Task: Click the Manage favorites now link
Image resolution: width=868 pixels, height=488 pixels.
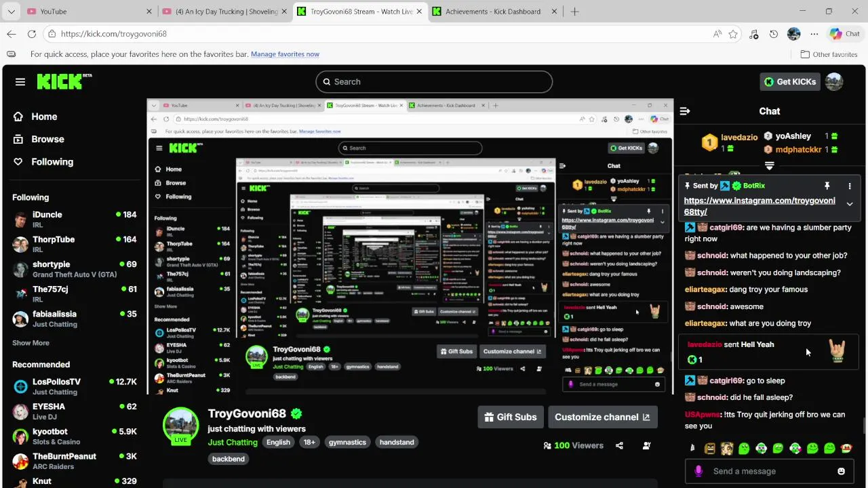Action: tap(285, 54)
